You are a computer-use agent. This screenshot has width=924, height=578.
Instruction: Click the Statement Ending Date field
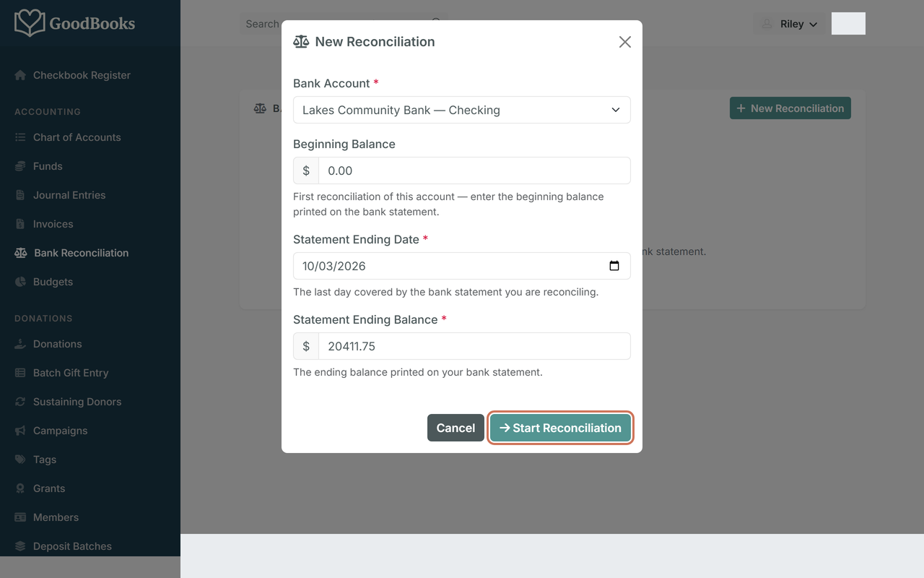click(462, 266)
